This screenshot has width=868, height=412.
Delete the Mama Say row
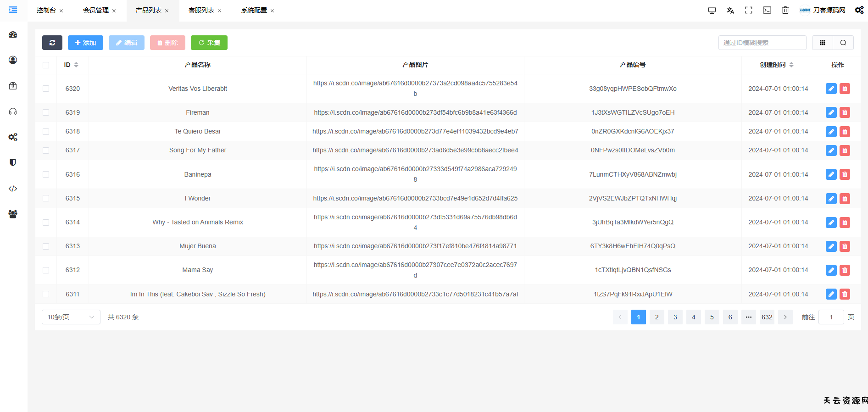pyautogui.click(x=845, y=270)
